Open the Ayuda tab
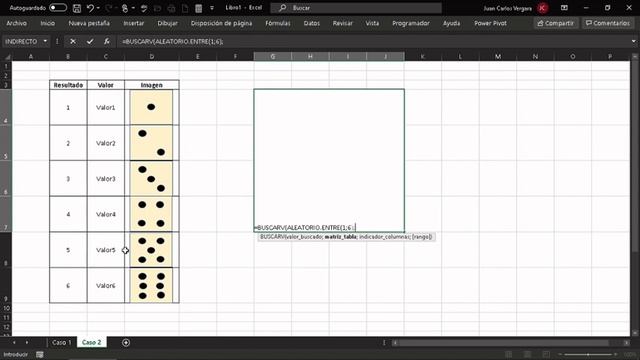 452,23
